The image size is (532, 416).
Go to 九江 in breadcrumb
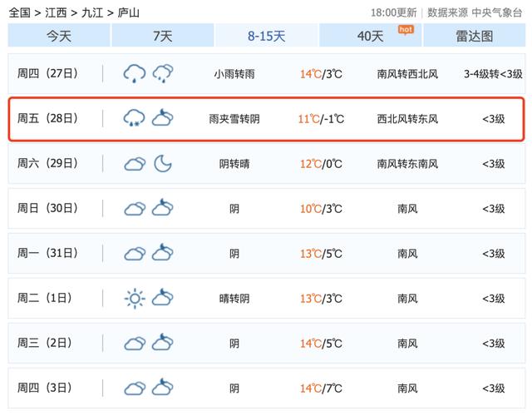tap(92, 13)
